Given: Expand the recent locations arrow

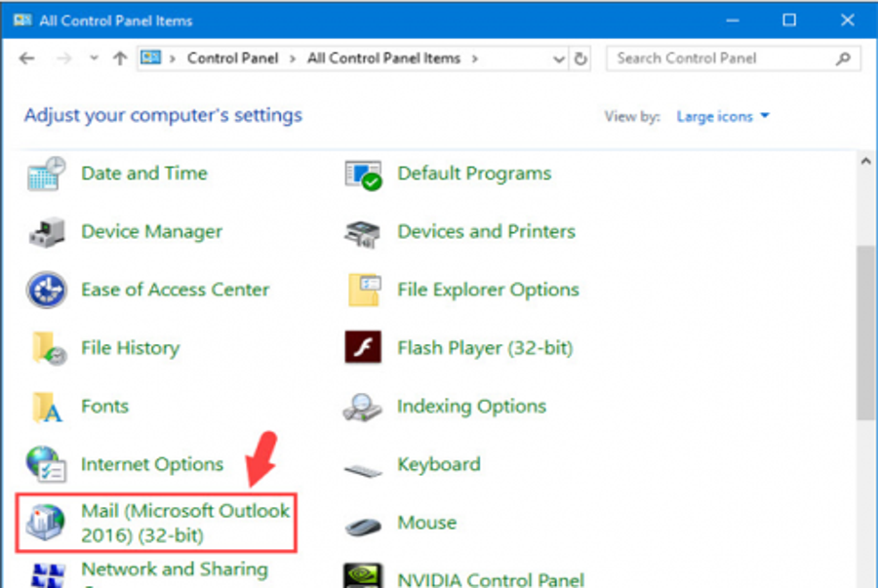Looking at the screenshot, I should click(94, 59).
